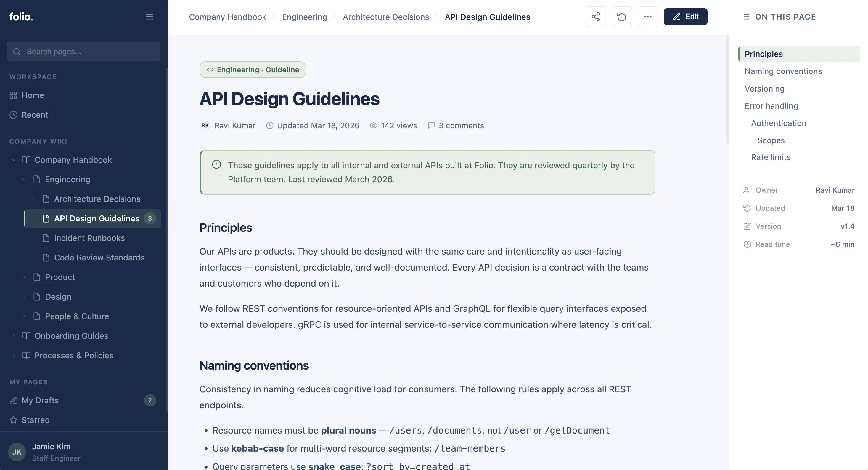The image size is (868, 470).
Task: Open Code Review Standards page
Action: [99, 258]
